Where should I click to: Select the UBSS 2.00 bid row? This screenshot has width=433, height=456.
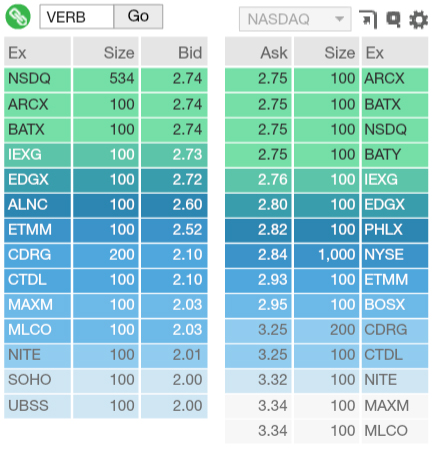pyautogui.click(x=106, y=406)
